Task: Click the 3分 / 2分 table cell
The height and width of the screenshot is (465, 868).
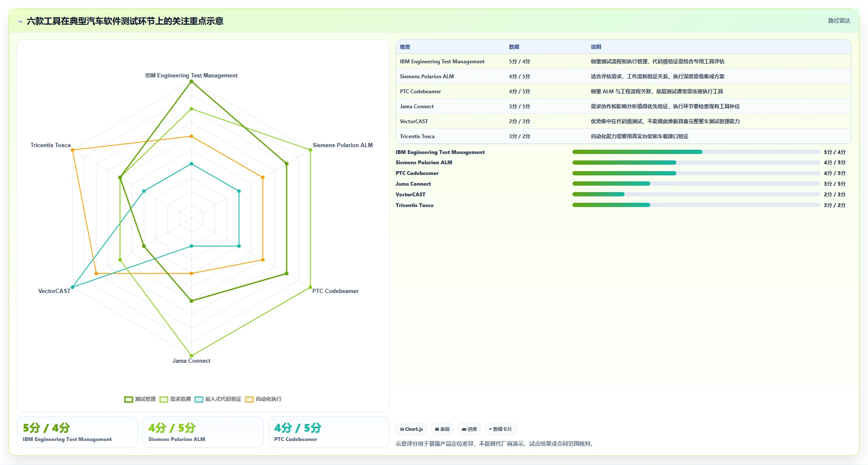Action: 519,136
